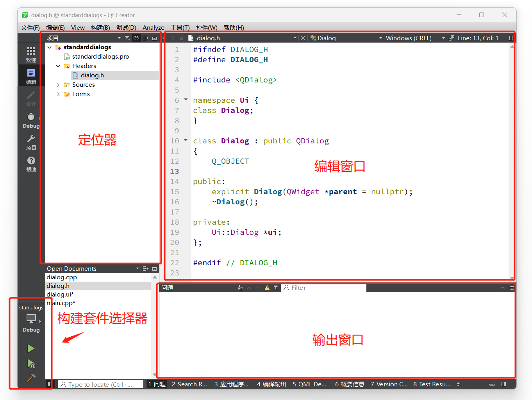532x400 pixels.
Task: Open the 编辑(E) menu
Action: (x=55, y=27)
